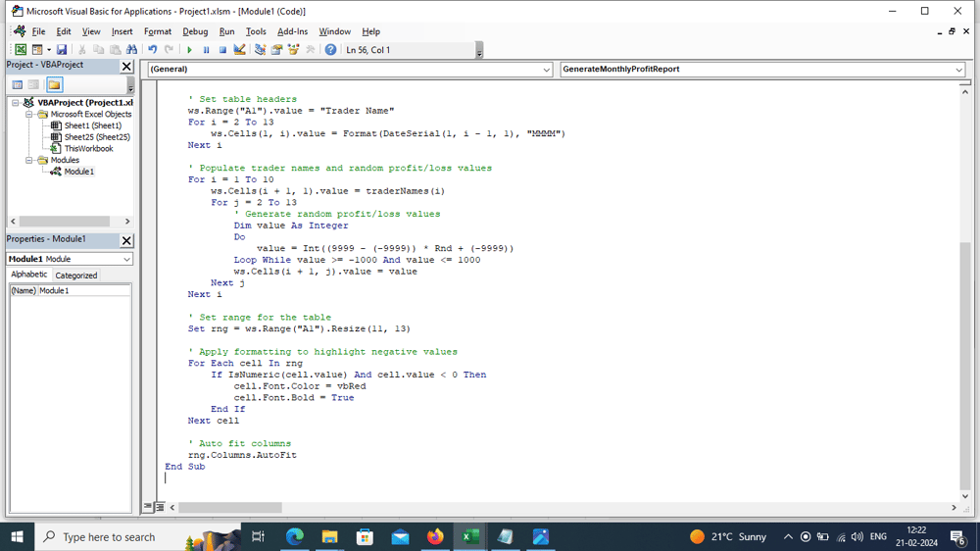Open Firefox from the taskbar
The height and width of the screenshot is (551, 980).
435,536
